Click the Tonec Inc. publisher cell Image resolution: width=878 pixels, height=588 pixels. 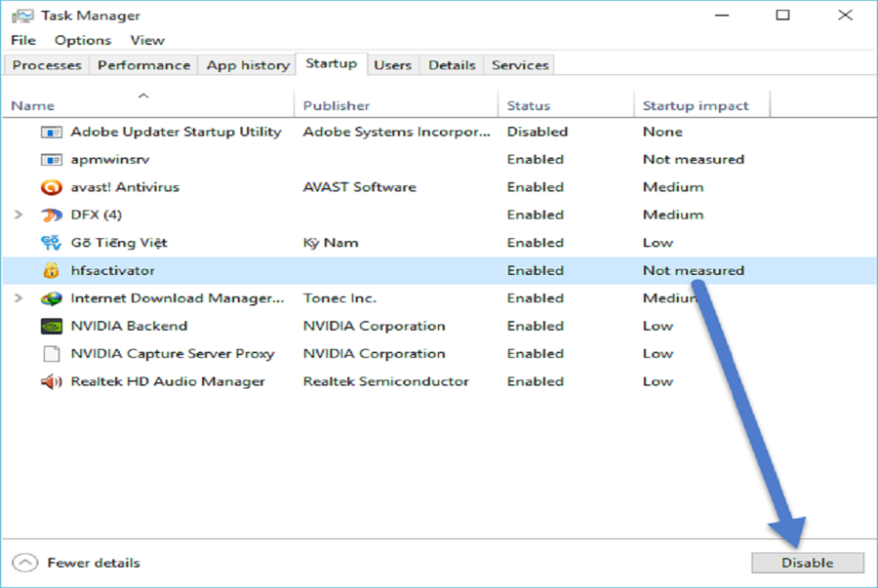click(339, 298)
